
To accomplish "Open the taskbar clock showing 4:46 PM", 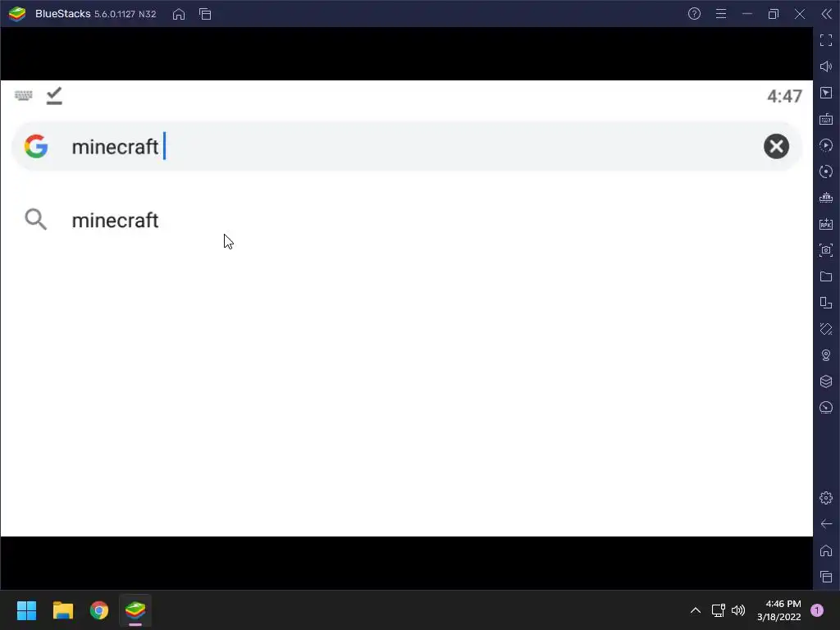I will tap(779, 610).
